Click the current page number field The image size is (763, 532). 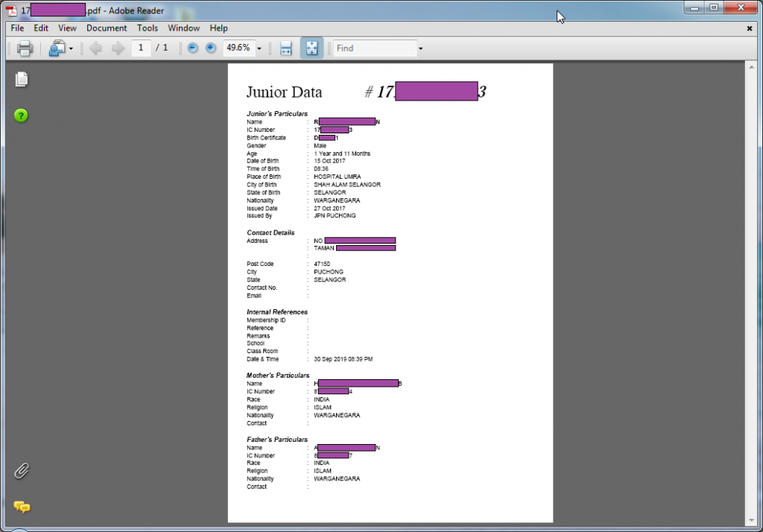pyautogui.click(x=141, y=48)
